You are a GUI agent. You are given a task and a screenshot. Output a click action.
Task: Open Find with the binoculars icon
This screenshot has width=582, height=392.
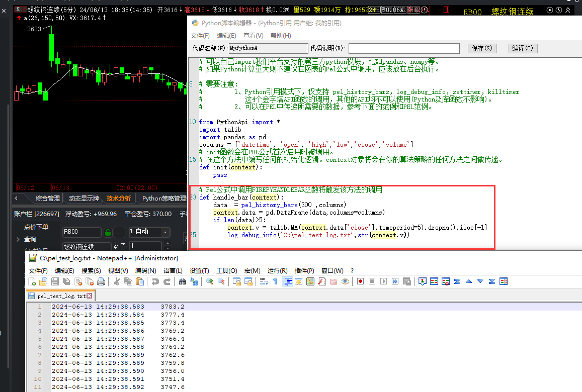[182, 281]
